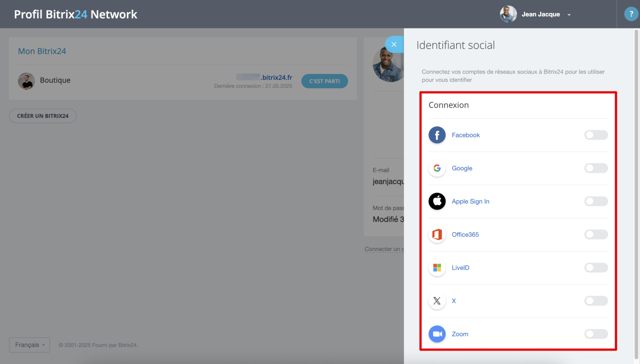Click the Jean Jacque user name

tap(540, 14)
